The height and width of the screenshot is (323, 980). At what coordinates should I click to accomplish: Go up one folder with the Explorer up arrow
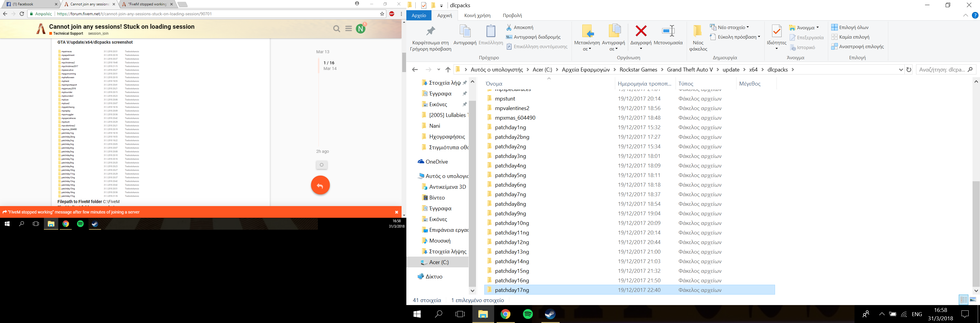448,70
